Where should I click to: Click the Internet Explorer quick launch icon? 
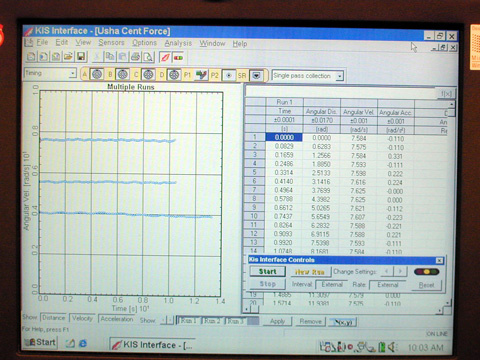coord(83,343)
